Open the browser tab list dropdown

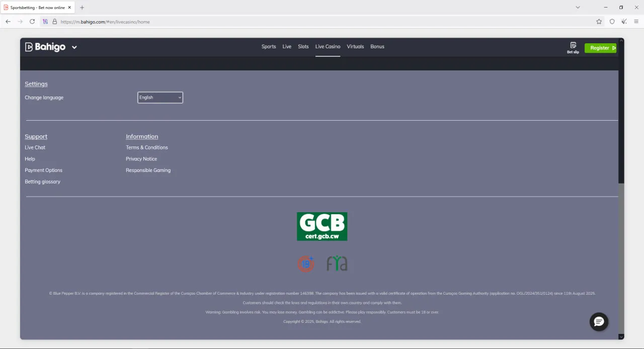(578, 8)
